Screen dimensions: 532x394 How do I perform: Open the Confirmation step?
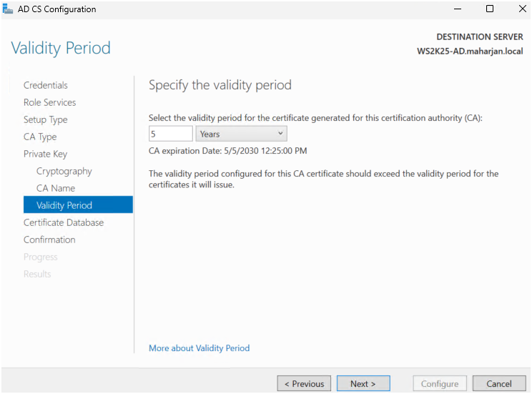point(49,240)
